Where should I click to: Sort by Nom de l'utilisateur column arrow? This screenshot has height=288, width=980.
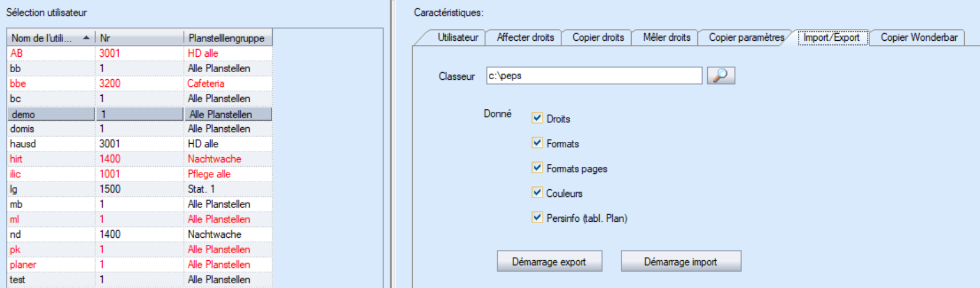(86, 38)
